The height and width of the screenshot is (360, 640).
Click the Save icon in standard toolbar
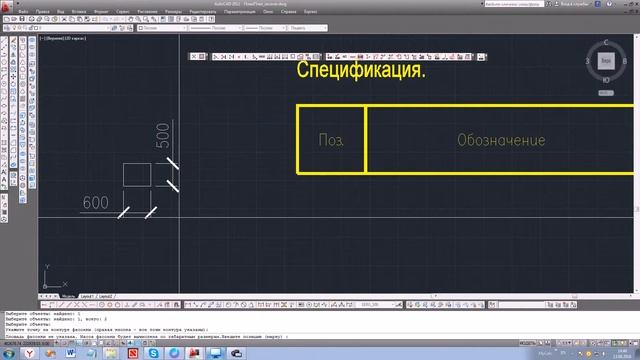click(x=22, y=19)
